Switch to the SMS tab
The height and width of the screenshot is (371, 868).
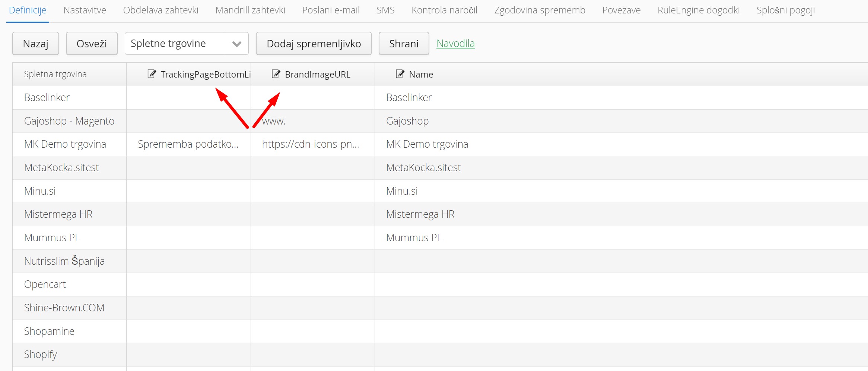tap(385, 10)
